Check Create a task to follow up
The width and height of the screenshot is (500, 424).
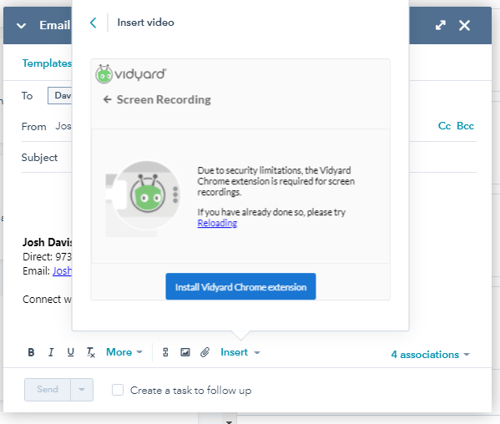click(118, 390)
